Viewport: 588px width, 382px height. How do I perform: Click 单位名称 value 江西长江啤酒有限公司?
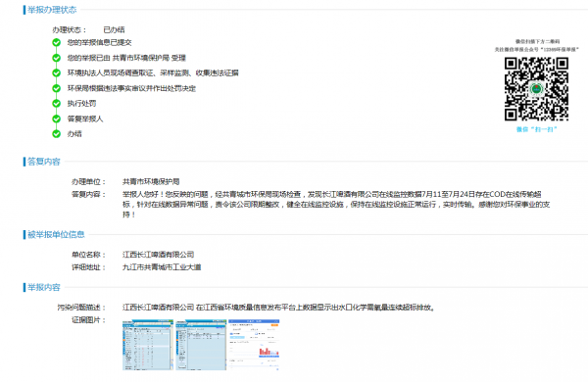coord(158,255)
